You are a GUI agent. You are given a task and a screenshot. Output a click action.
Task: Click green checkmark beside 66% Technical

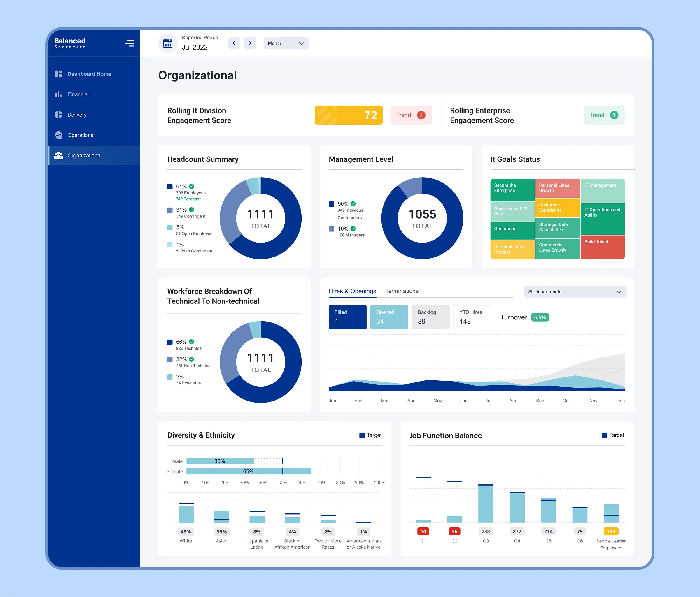(x=192, y=342)
